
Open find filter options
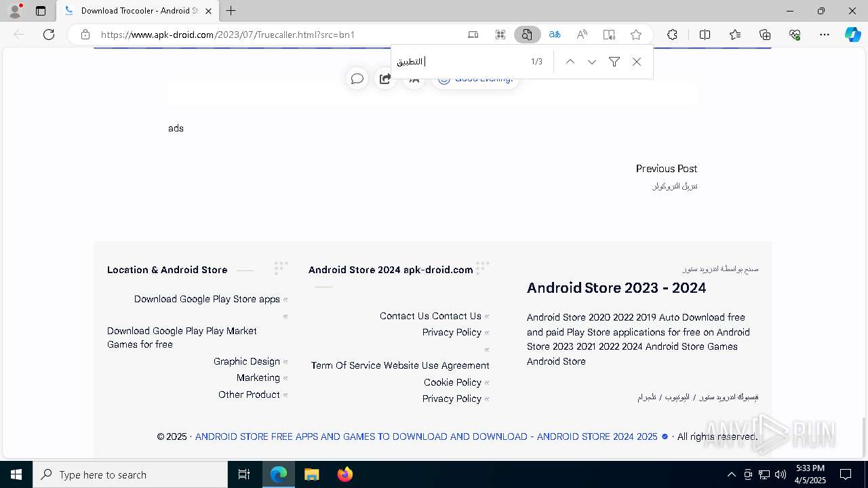(x=614, y=62)
